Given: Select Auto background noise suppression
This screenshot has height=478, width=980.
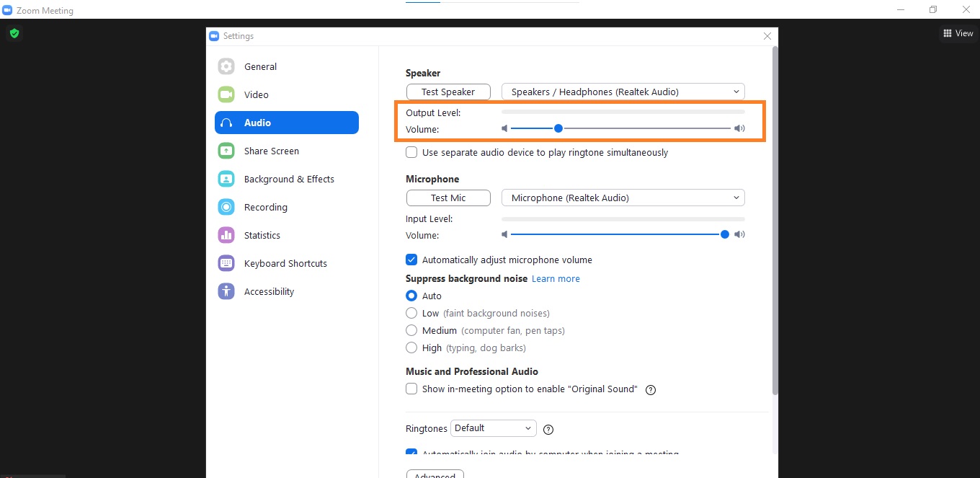Looking at the screenshot, I should (411, 296).
